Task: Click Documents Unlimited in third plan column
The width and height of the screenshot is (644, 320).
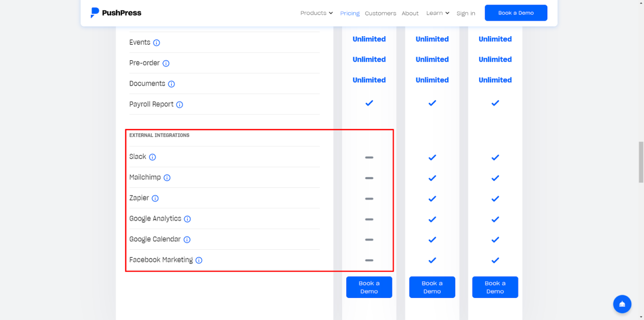Action: (495, 80)
